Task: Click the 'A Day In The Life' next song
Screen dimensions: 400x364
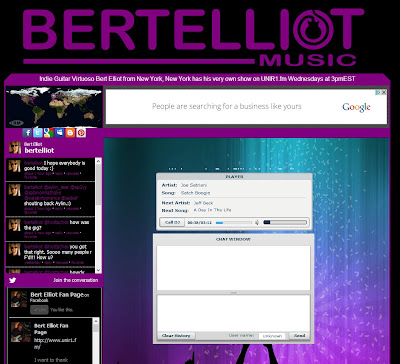Action: coord(212,210)
